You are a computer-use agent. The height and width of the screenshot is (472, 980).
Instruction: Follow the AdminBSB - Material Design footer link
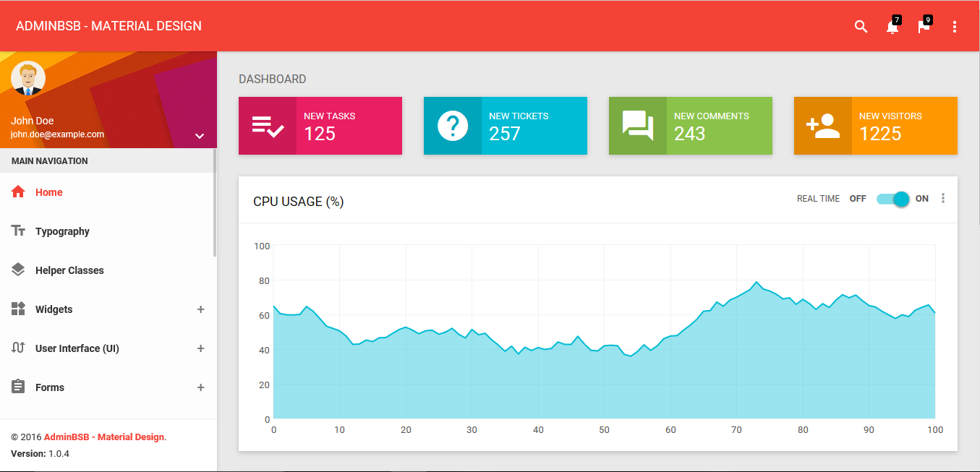104,437
